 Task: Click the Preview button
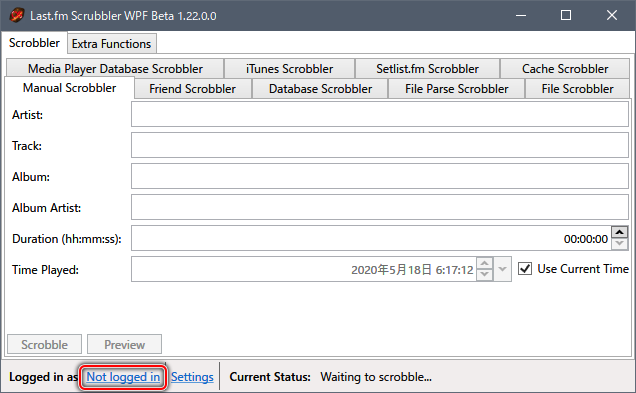(x=125, y=344)
